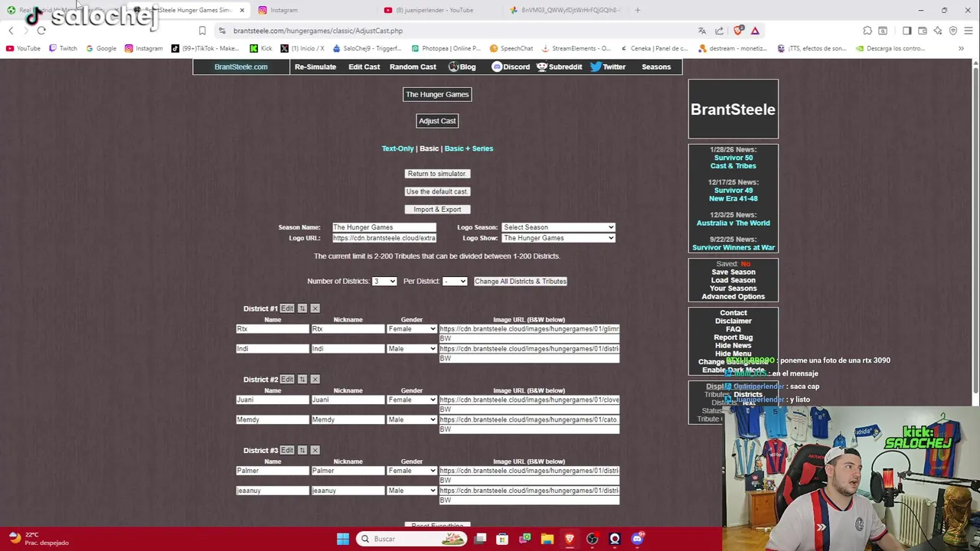The image size is (980, 551).
Task: Open the Per District dropdown
Action: pyautogui.click(x=455, y=282)
